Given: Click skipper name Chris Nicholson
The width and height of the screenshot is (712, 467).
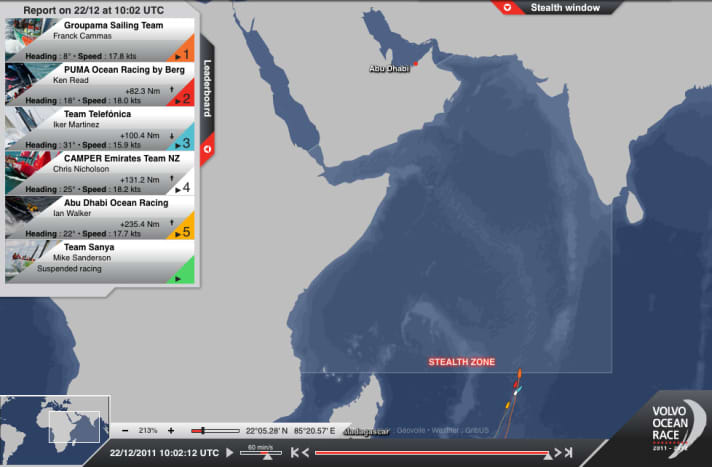Looking at the screenshot, I should 81,169.
